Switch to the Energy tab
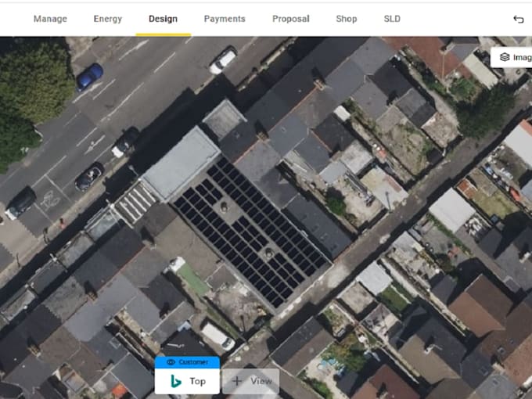532x399 pixels. pos(107,19)
